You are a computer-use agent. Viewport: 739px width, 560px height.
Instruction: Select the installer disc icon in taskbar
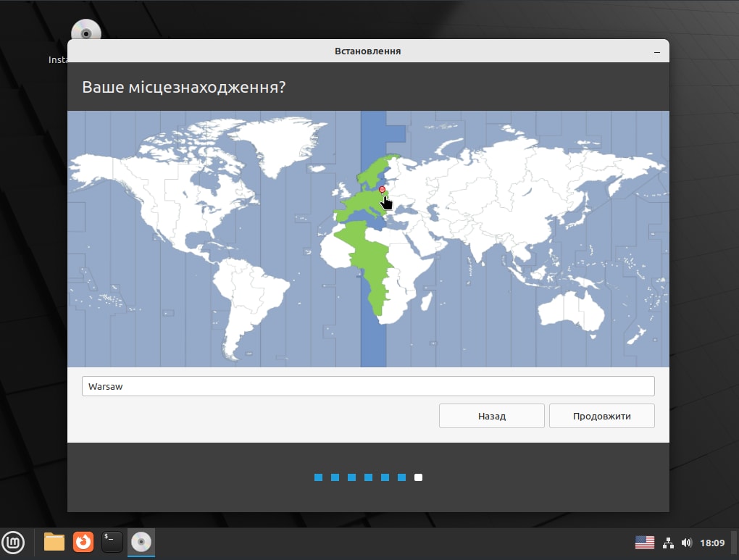point(141,542)
